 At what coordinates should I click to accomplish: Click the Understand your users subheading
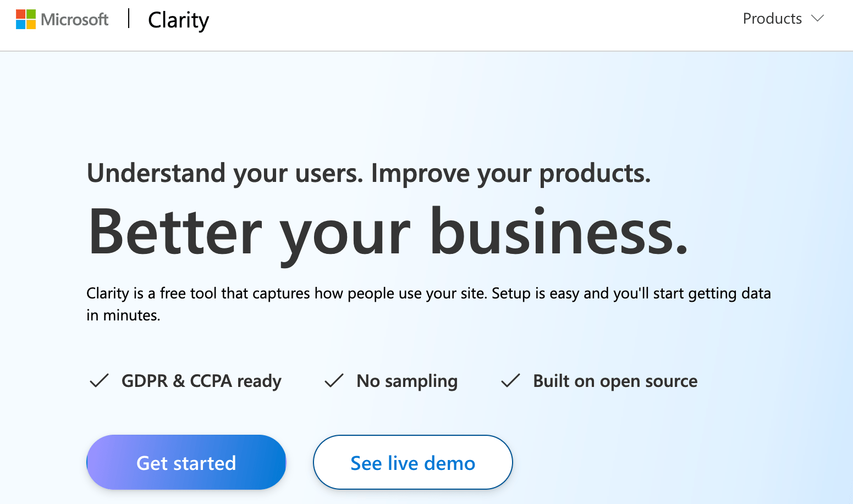368,173
